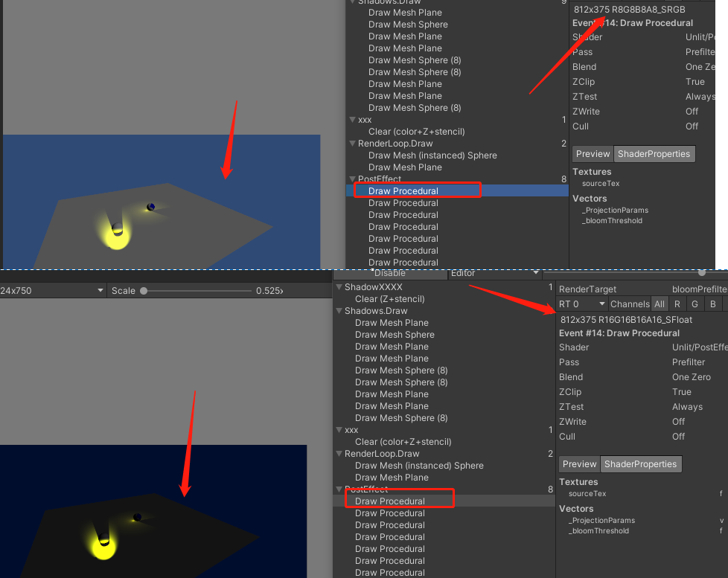Select Clear (color+Z+stencil) in lower debugger
Screen dimensions: 728x578
point(403,442)
